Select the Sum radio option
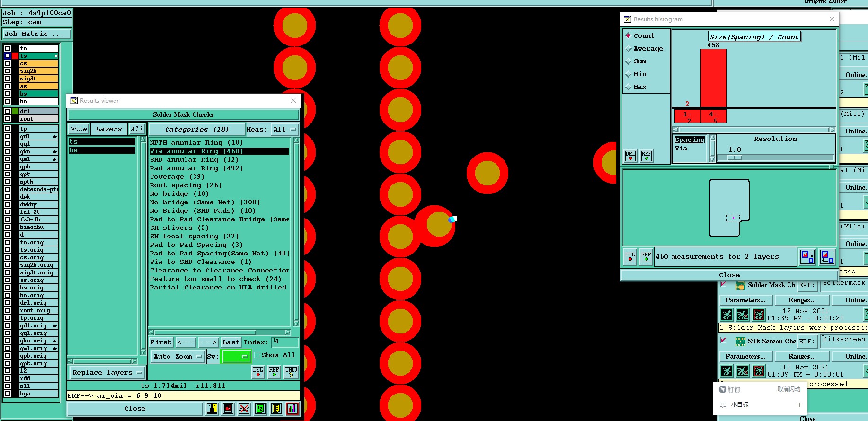 [629, 61]
